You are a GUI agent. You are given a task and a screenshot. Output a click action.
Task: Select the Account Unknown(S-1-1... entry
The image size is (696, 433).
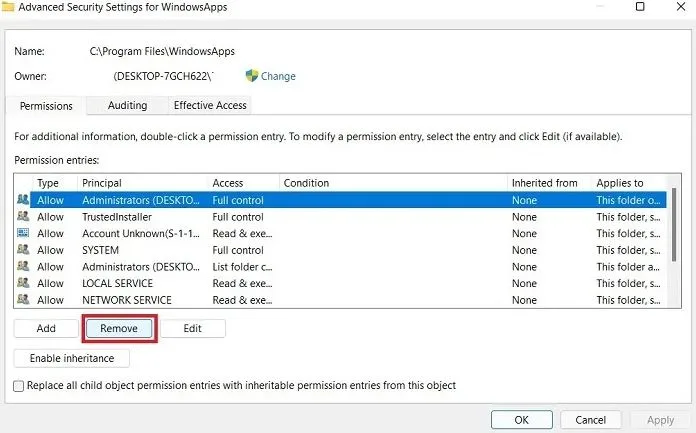click(x=341, y=234)
